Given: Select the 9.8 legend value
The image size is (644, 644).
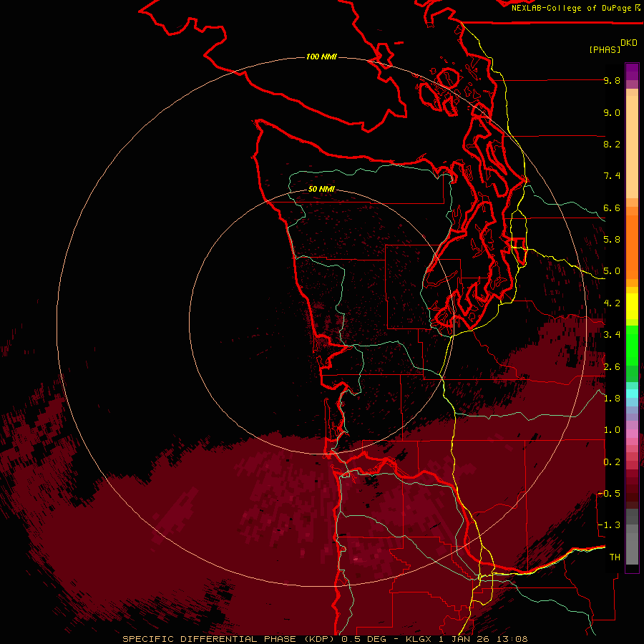Looking at the screenshot, I should pyautogui.click(x=612, y=80).
